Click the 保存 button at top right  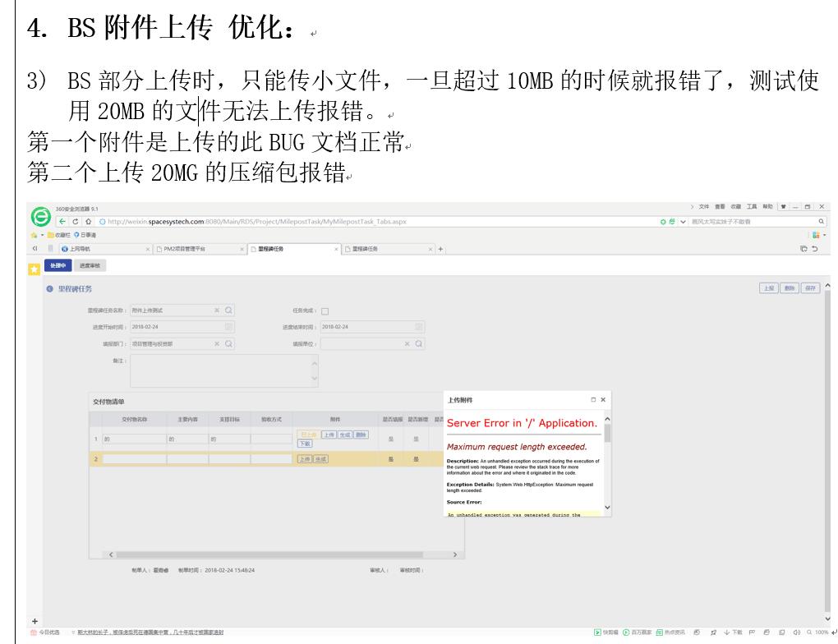810,289
